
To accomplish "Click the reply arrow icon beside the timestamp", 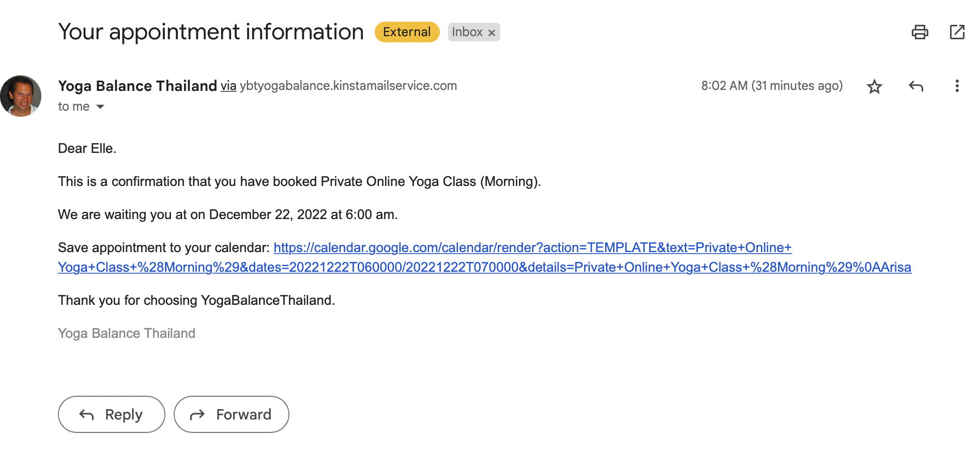I will point(916,86).
